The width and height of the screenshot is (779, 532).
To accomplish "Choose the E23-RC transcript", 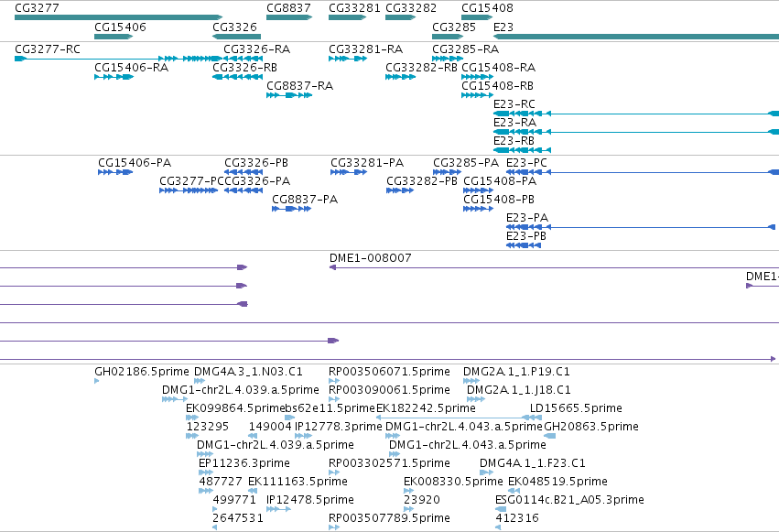I will click(636, 114).
